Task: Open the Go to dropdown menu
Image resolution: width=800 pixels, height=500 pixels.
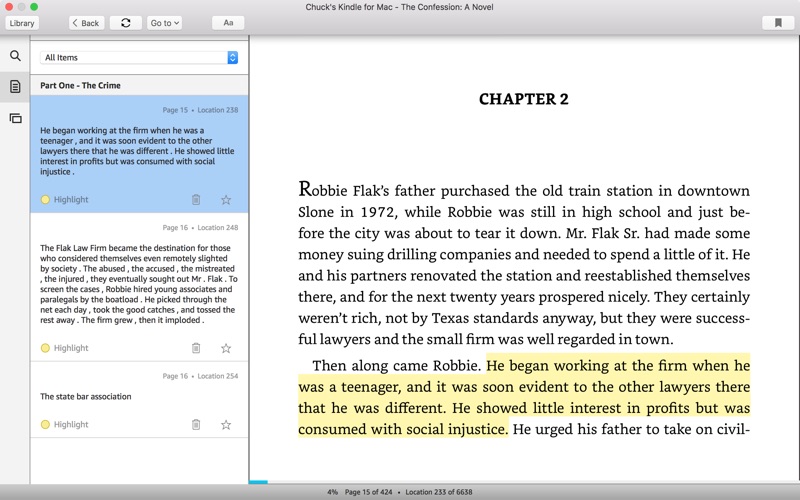Action: tap(164, 23)
